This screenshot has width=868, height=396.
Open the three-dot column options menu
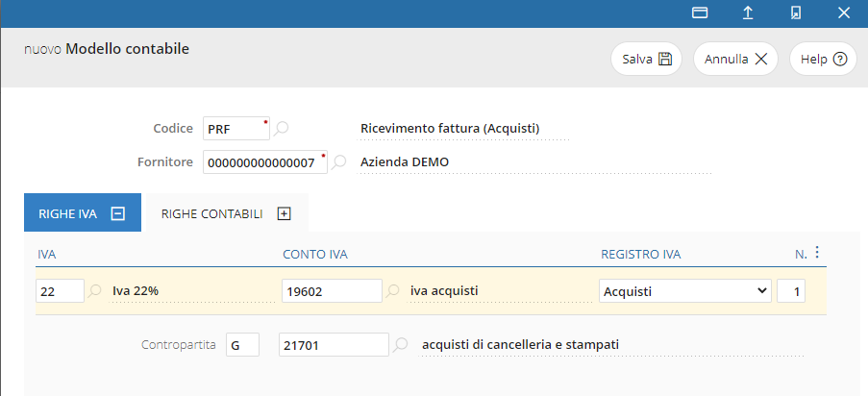tap(817, 253)
